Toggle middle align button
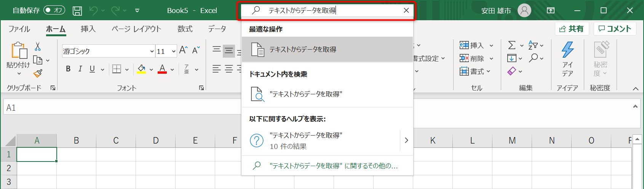The image size is (644, 189). coord(229,51)
